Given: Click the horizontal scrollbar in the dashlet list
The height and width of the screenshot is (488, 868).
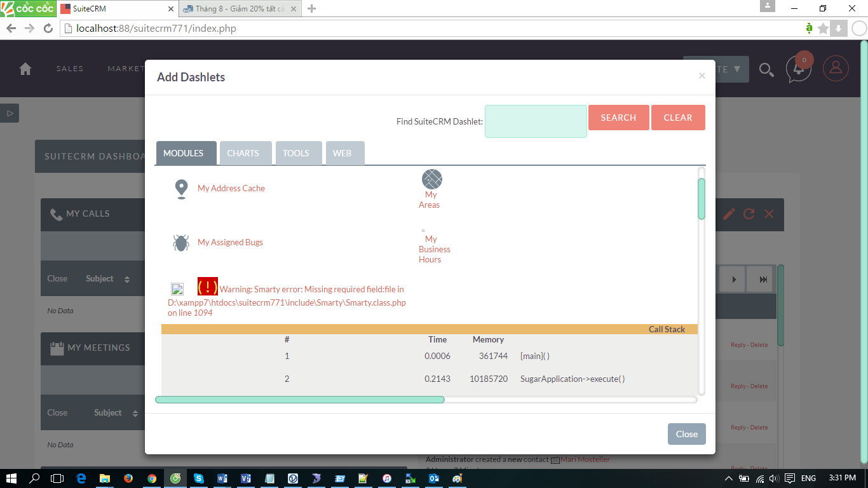Looking at the screenshot, I should pyautogui.click(x=300, y=400).
